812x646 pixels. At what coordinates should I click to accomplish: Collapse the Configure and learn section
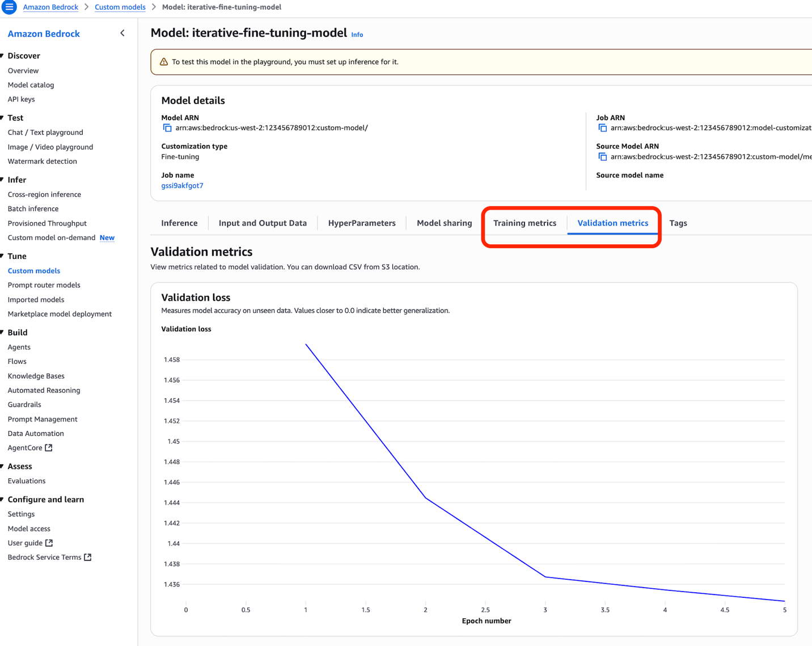click(3, 499)
